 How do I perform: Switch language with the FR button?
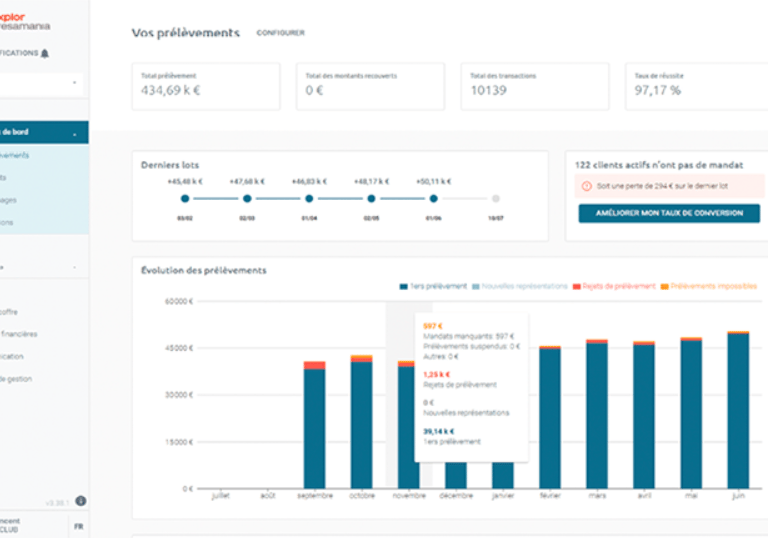click(x=78, y=527)
